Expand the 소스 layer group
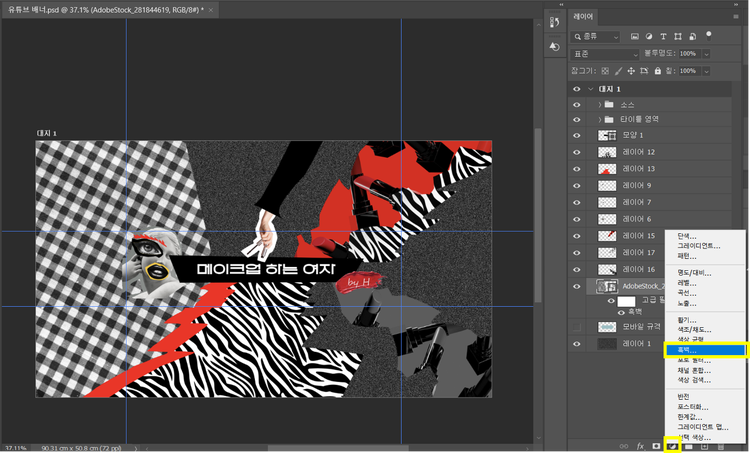This screenshot has width=750, height=453. pos(600,103)
